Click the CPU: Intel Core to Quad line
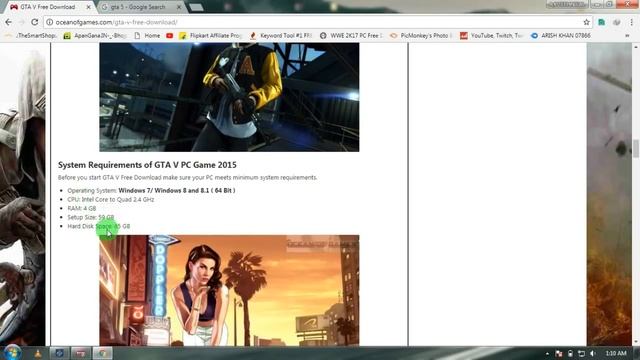The width and height of the screenshot is (640, 360). point(111,200)
